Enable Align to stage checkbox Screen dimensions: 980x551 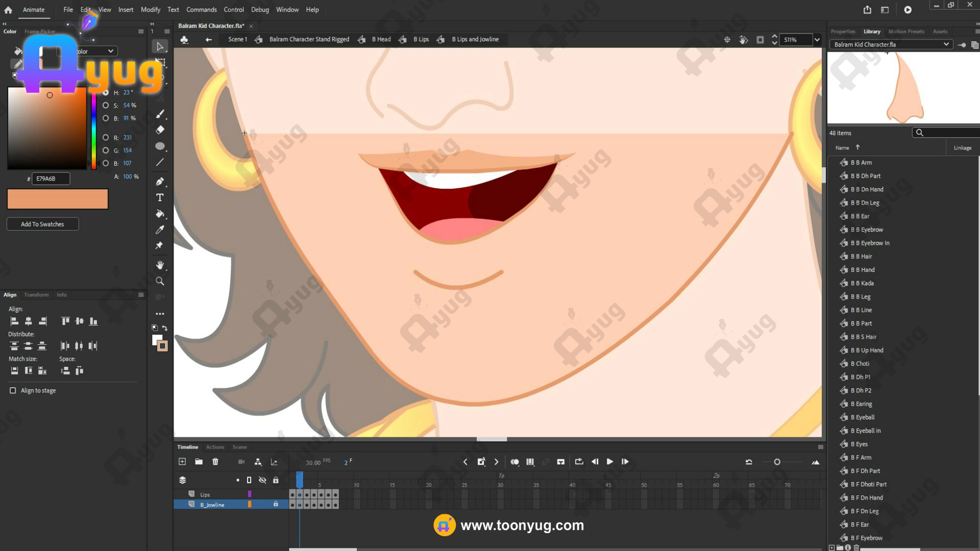13,390
